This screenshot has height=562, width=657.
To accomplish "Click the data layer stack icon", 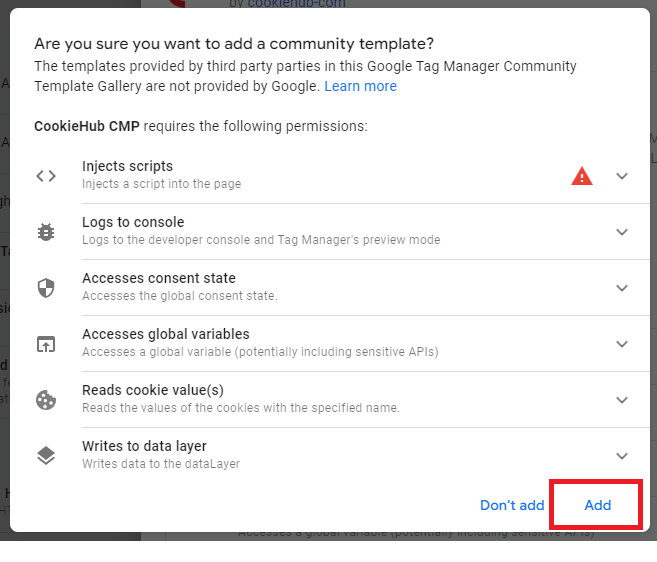I will 46,456.
